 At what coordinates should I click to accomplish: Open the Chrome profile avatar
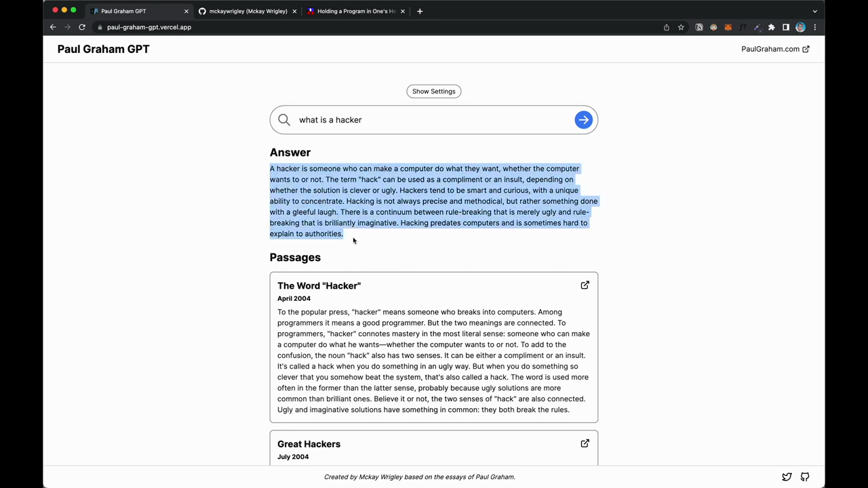pyautogui.click(x=800, y=27)
